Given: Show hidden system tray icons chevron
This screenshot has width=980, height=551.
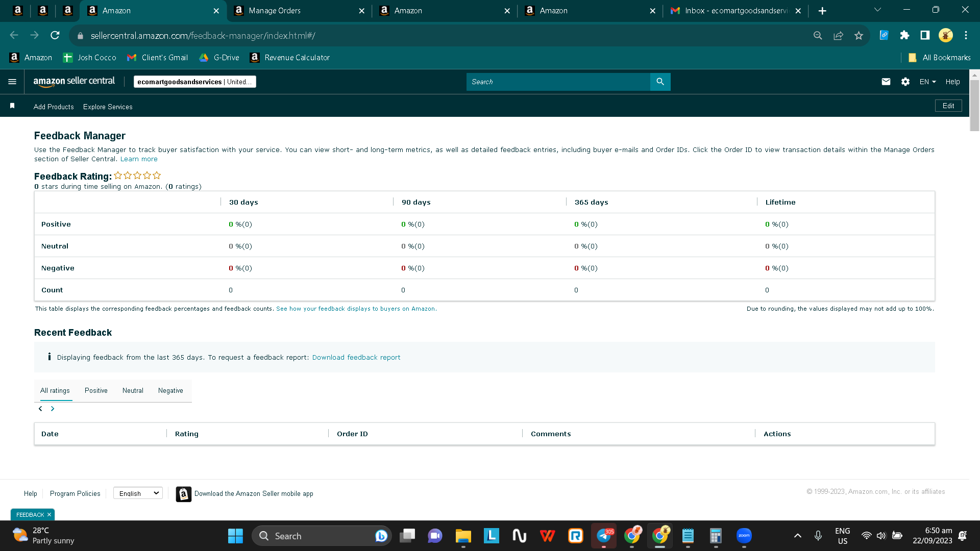Looking at the screenshot, I should 797,536.
